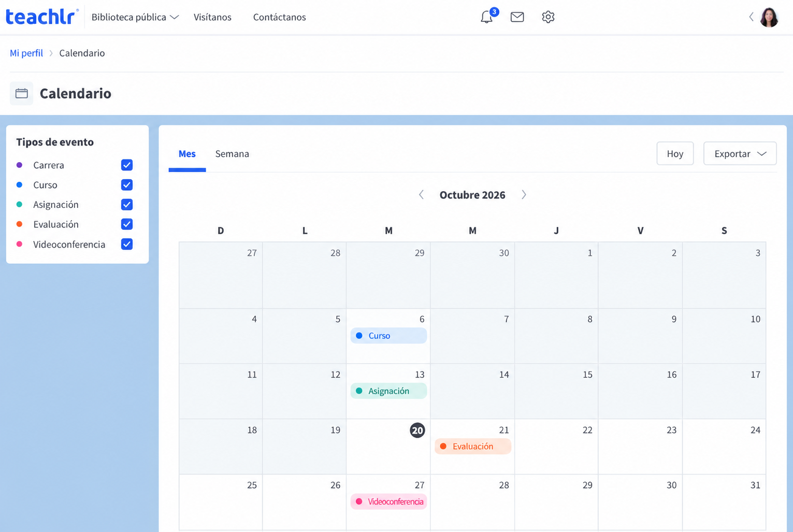Click the calendar icon beside Calendario title
The width and height of the screenshot is (793, 532).
pyautogui.click(x=22, y=93)
